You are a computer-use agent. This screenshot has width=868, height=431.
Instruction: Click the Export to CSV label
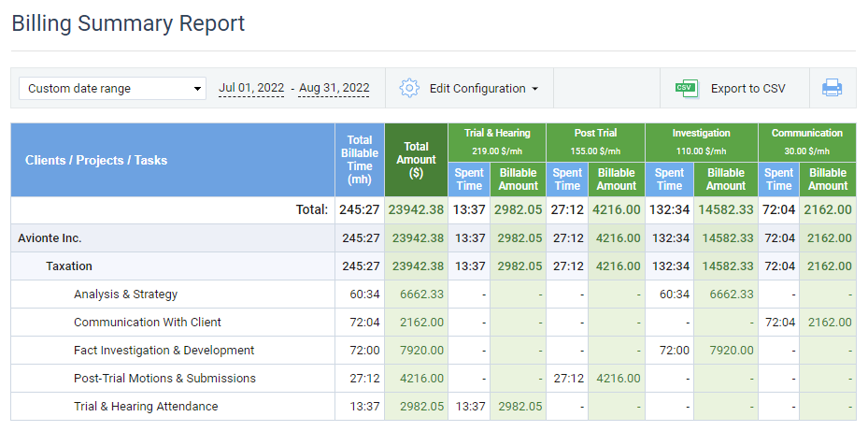coord(747,89)
